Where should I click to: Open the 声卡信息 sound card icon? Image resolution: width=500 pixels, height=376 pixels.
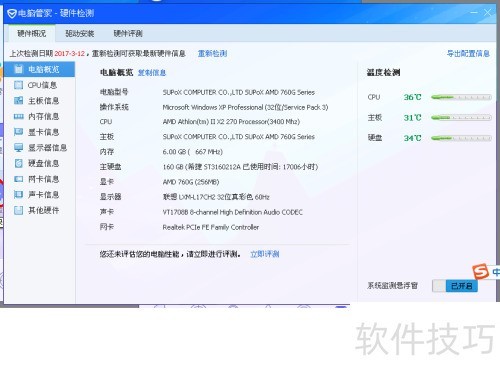point(18,195)
